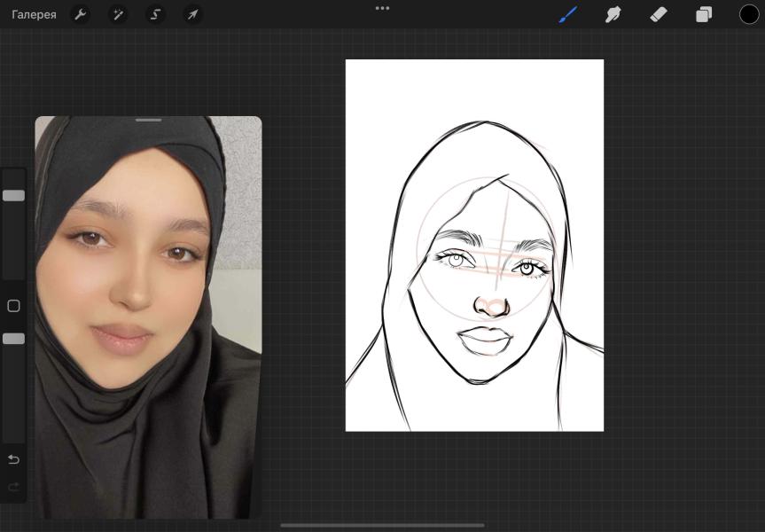The image size is (765, 532).
Task: Tap the white sketch canvas
Action: (x=475, y=246)
